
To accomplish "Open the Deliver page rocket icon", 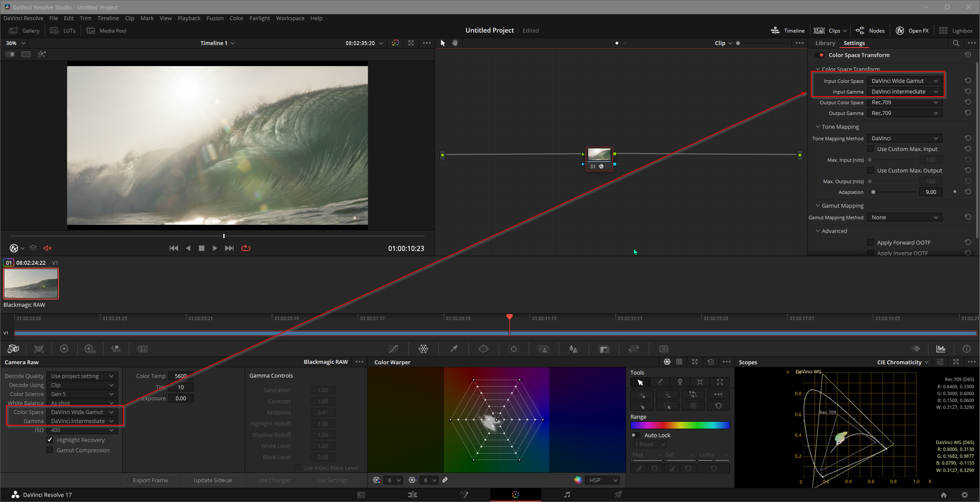I will tap(618, 495).
